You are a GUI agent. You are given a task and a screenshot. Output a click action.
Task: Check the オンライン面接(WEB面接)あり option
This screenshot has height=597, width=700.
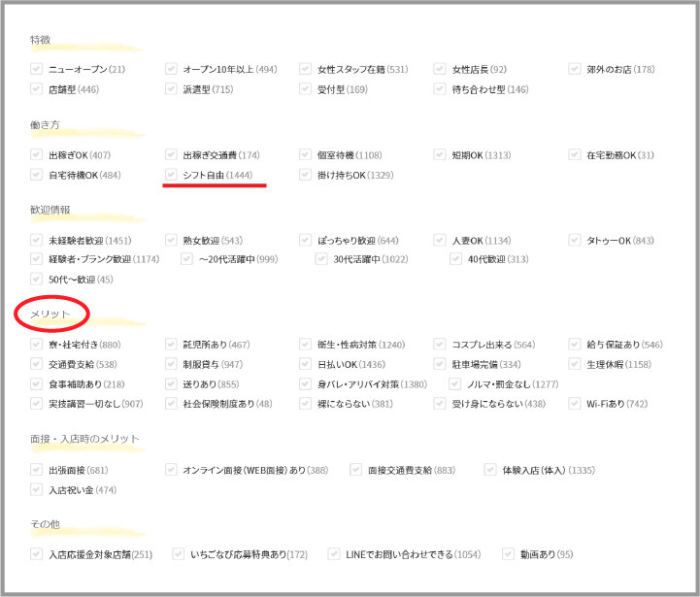point(172,470)
